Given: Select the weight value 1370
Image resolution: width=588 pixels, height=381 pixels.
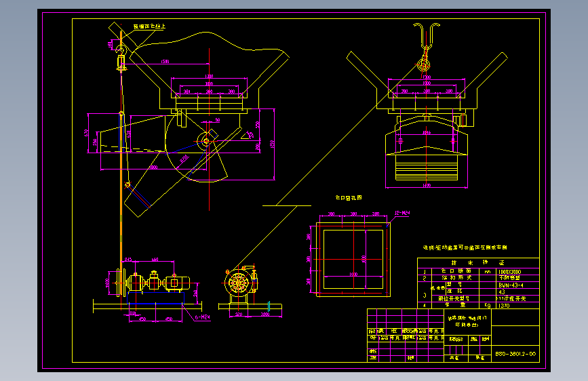Looking at the screenshot, I should (x=504, y=306).
